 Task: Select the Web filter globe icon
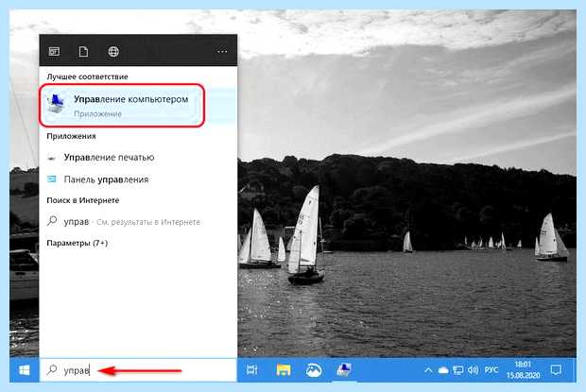tap(113, 51)
